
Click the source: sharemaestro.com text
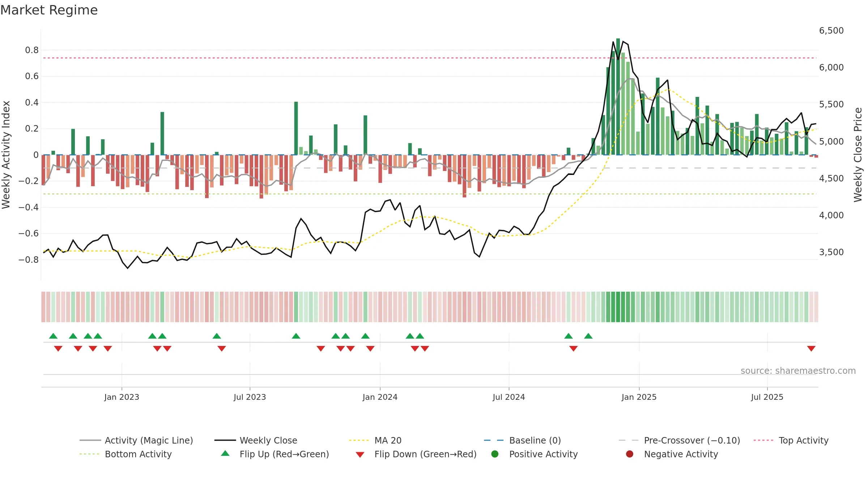coord(798,371)
